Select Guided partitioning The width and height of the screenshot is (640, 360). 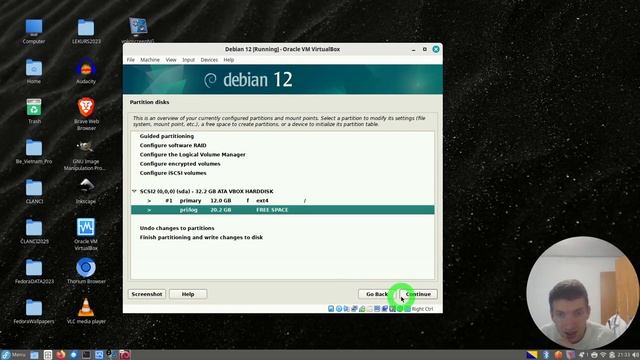[167, 136]
